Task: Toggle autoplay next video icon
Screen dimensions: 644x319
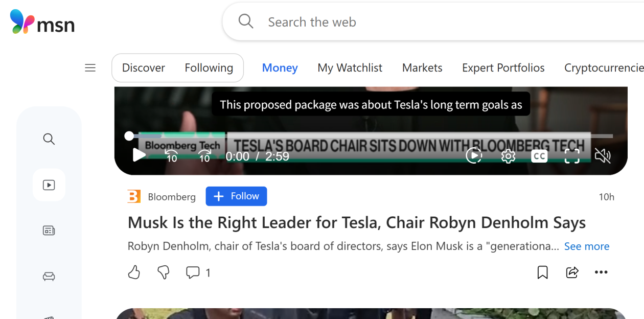Action: tap(474, 156)
